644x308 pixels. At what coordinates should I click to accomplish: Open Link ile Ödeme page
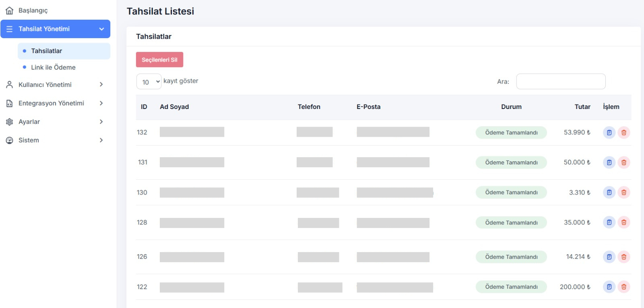click(x=53, y=68)
